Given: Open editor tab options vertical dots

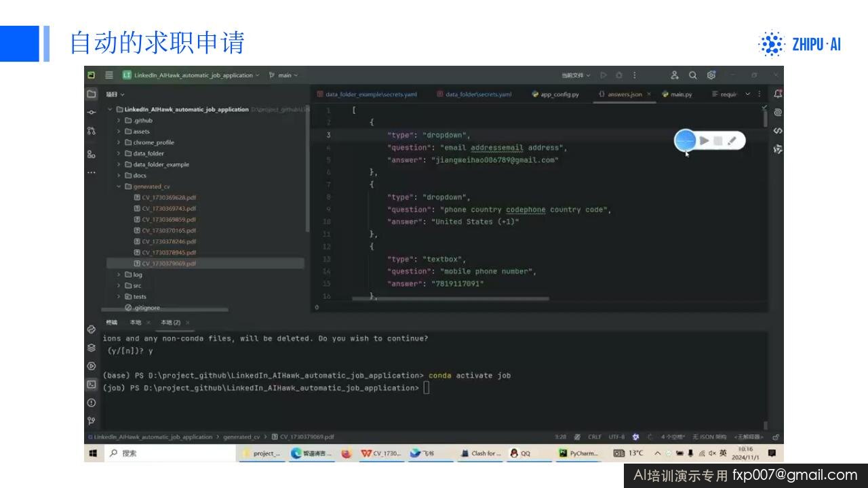Looking at the screenshot, I should pyautogui.click(x=759, y=94).
